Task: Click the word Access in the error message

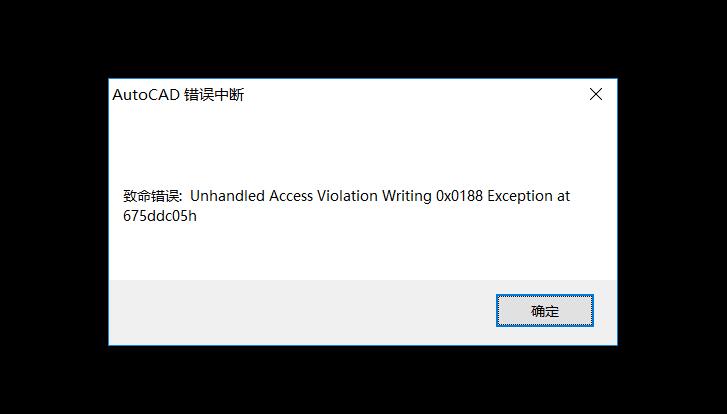Action: point(291,196)
